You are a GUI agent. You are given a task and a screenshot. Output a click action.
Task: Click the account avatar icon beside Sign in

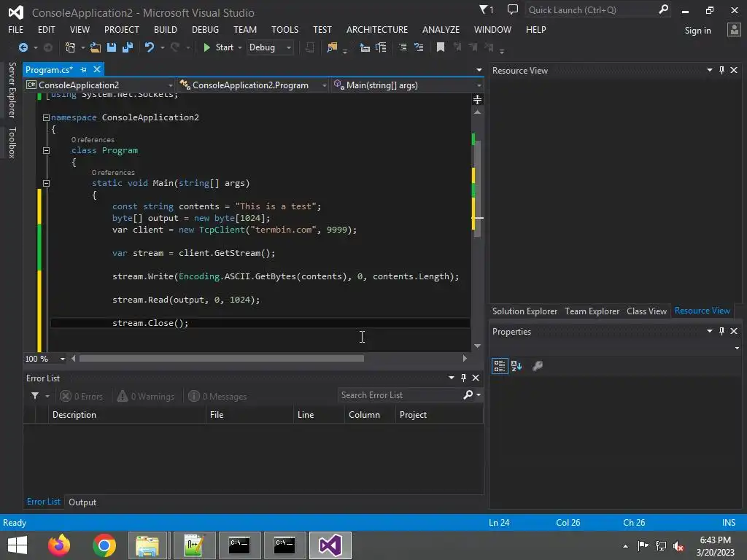[734, 30]
